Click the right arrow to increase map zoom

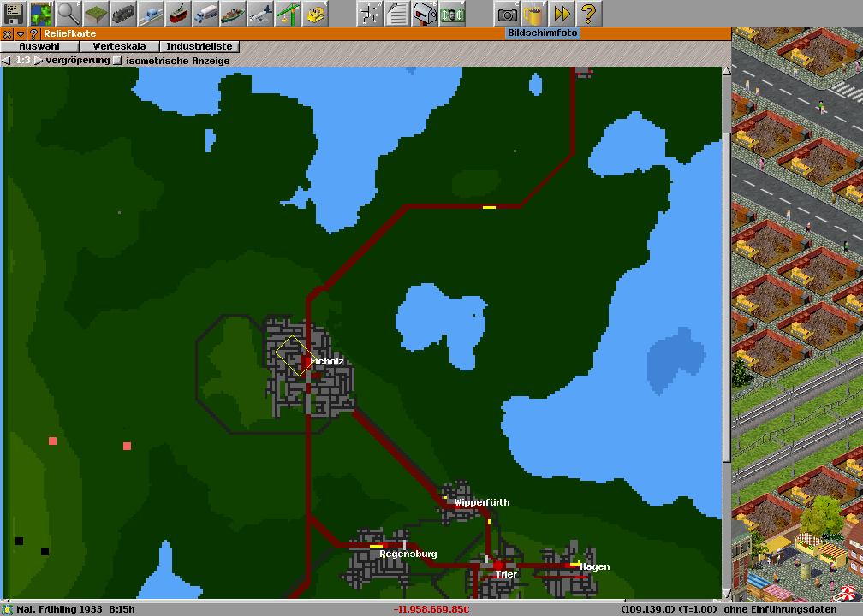[39, 61]
